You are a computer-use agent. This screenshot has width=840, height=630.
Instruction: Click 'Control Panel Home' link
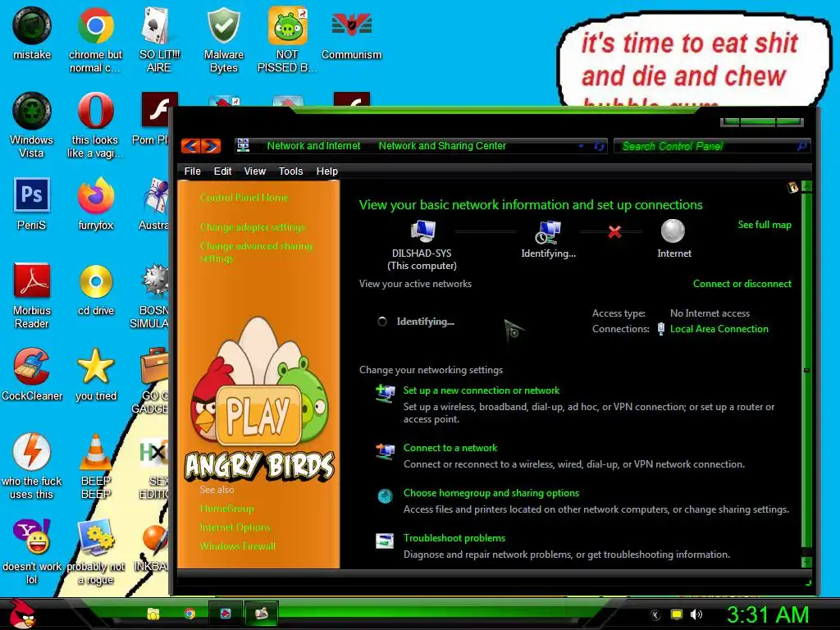[x=244, y=198]
